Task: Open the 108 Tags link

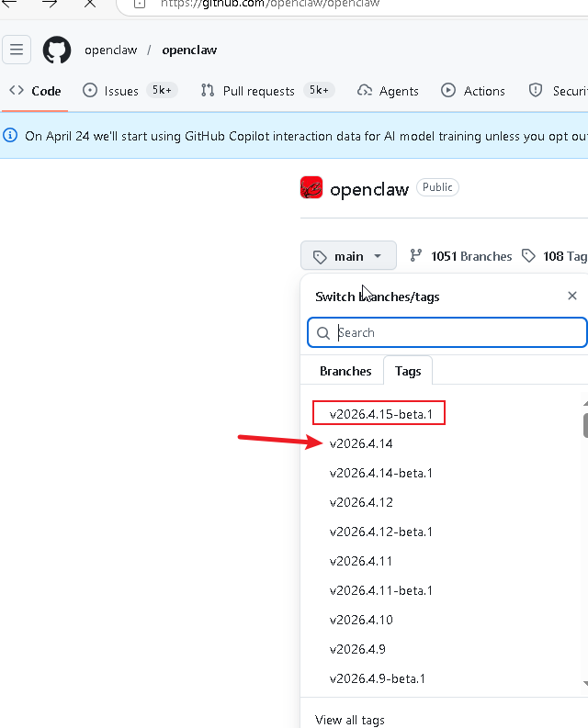Action: 555,256
